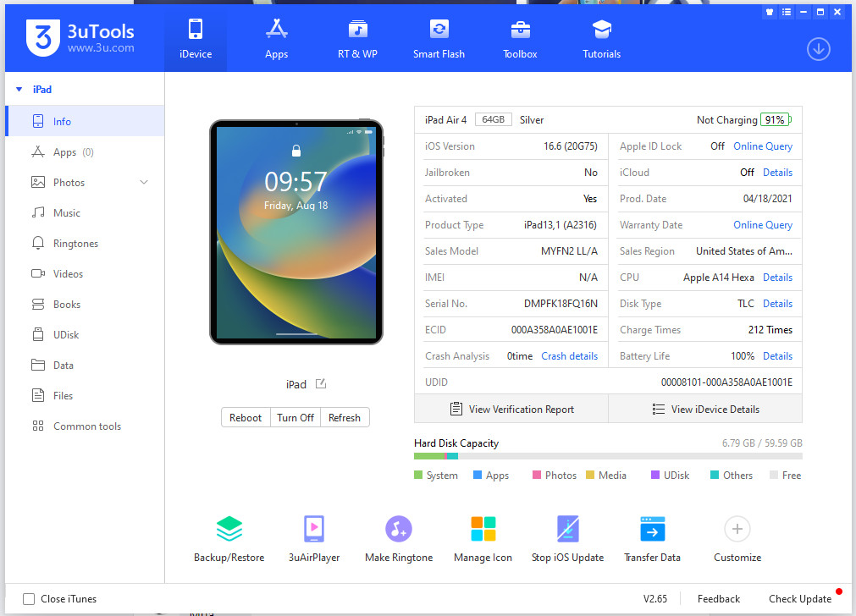Open CPU Details link

pos(777,278)
